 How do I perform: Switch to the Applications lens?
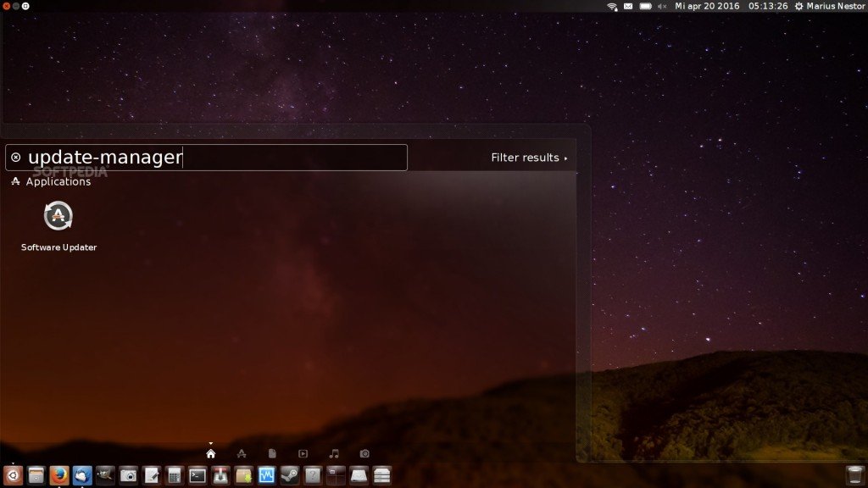[x=242, y=453]
